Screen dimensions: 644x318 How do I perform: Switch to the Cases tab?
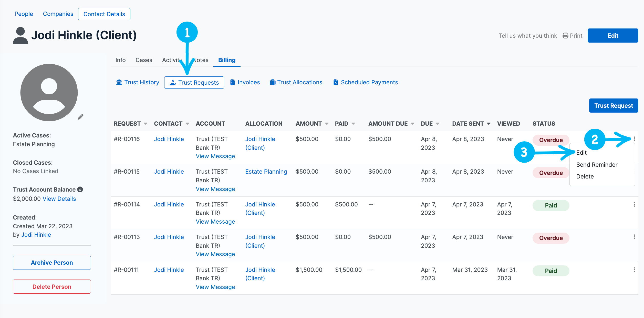point(144,60)
